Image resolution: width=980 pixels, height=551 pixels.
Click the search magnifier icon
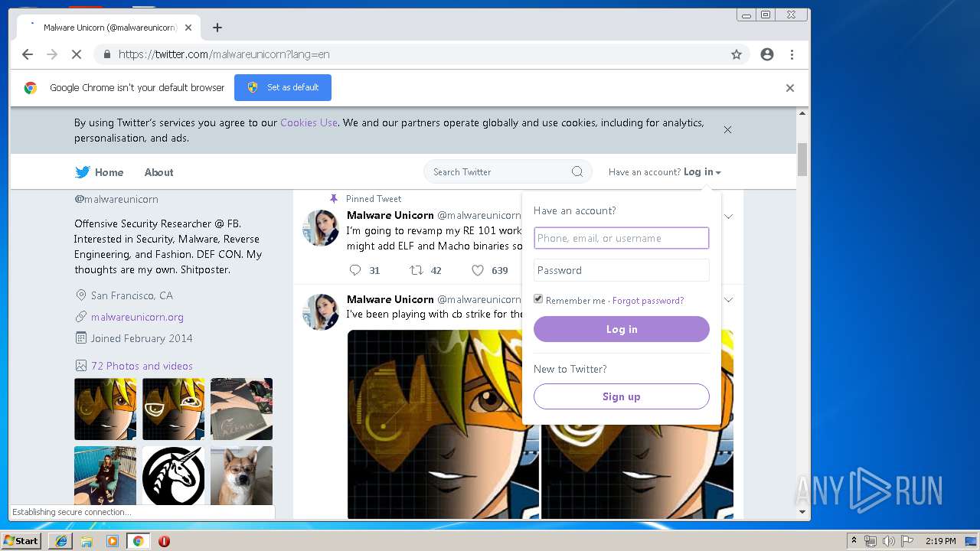(x=577, y=171)
